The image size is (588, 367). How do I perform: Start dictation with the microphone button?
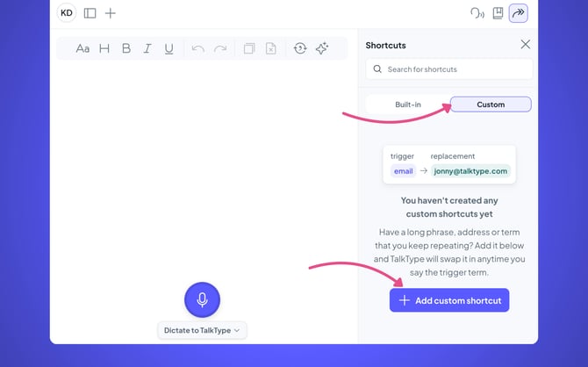[x=202, y=299]
